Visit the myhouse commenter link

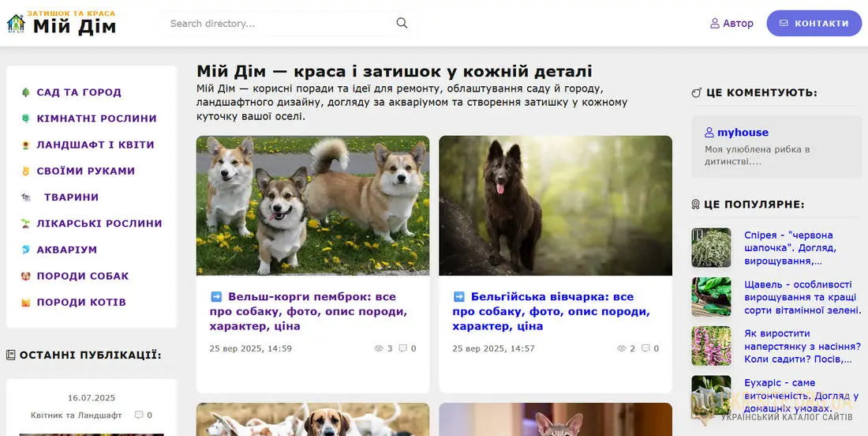742,133
